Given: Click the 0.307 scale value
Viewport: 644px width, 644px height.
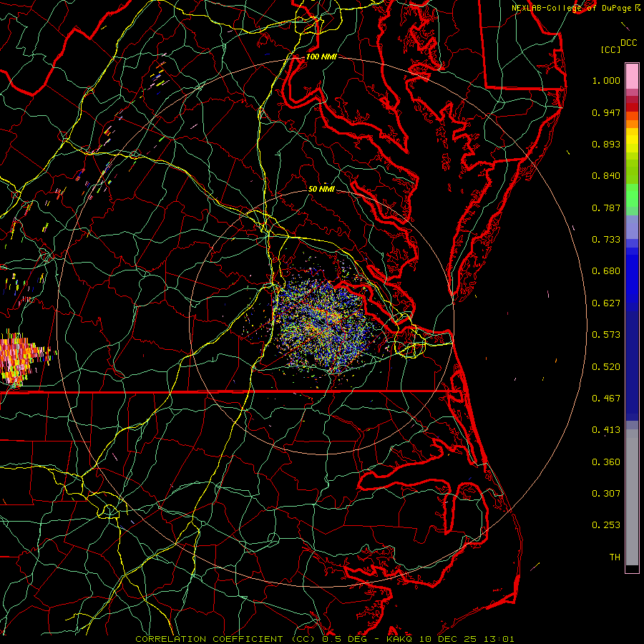Looking at the screenshot, I should pos(606,494).
